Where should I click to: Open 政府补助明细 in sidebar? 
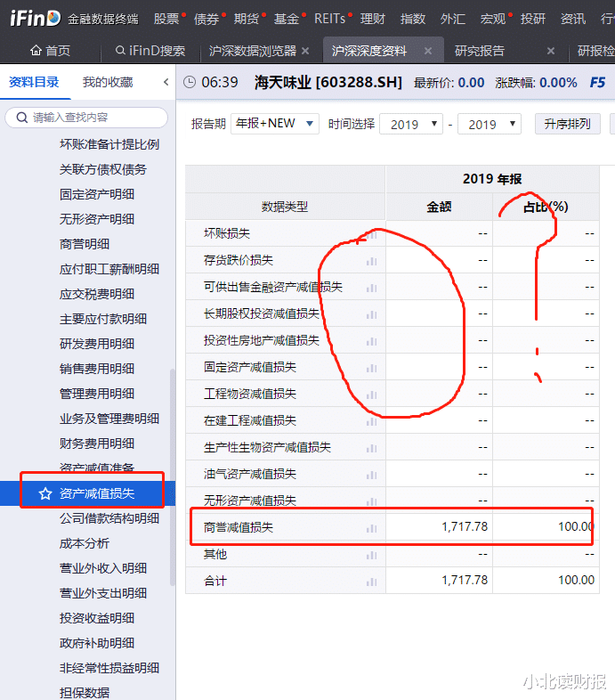coord(97,643)
